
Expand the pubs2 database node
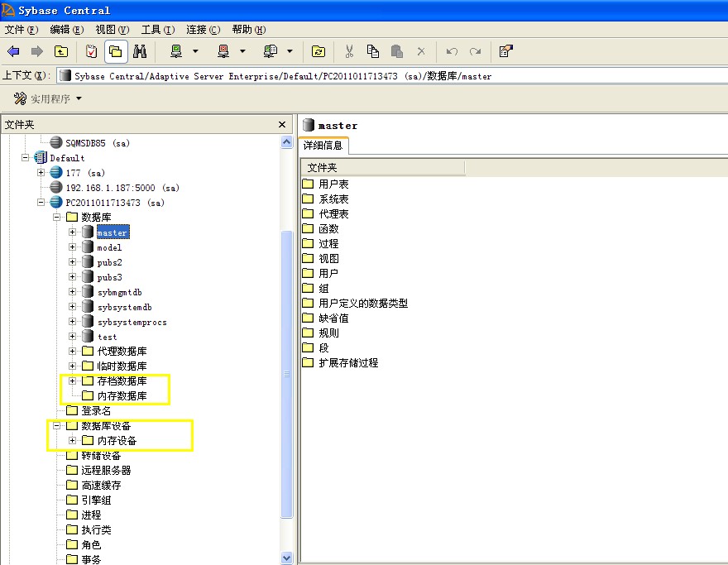coord(73,262)
